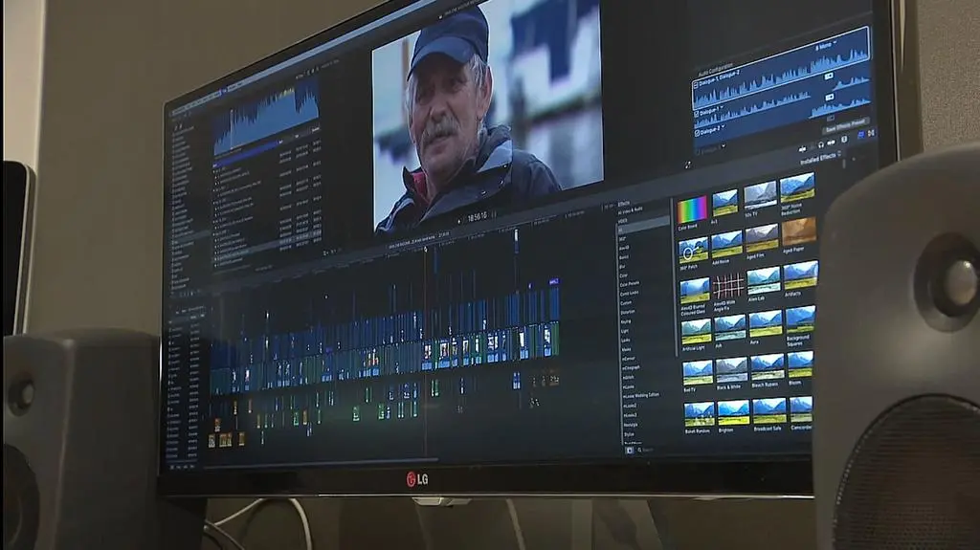Select the Comic Looks effects category
The width and height of the screenshot is (980, 550).
click(x=629, y=293)
